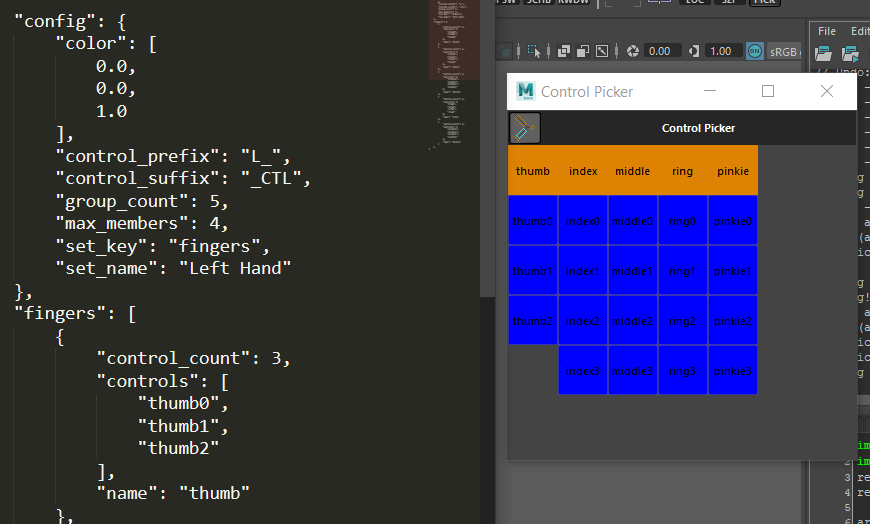Screen dimensions: 870x524
Task: Pick the blue thumb2 control
Action: [x=533, y=321]
